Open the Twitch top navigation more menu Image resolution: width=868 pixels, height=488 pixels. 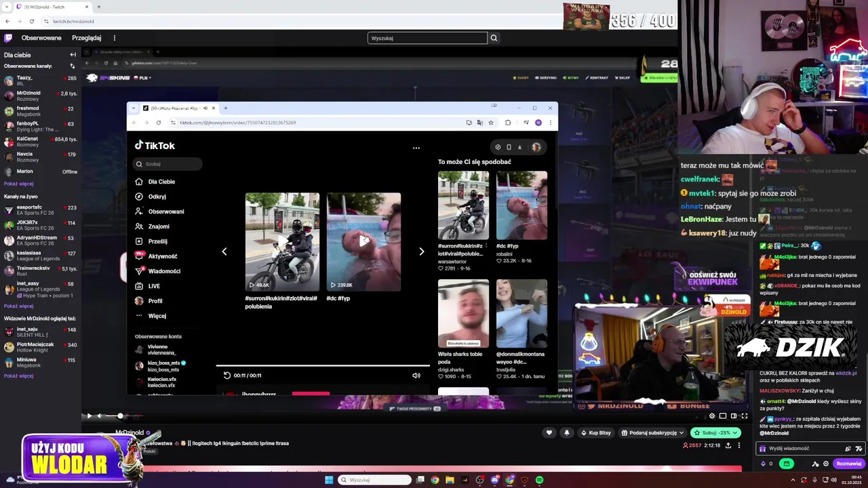(x=115, y=38)
